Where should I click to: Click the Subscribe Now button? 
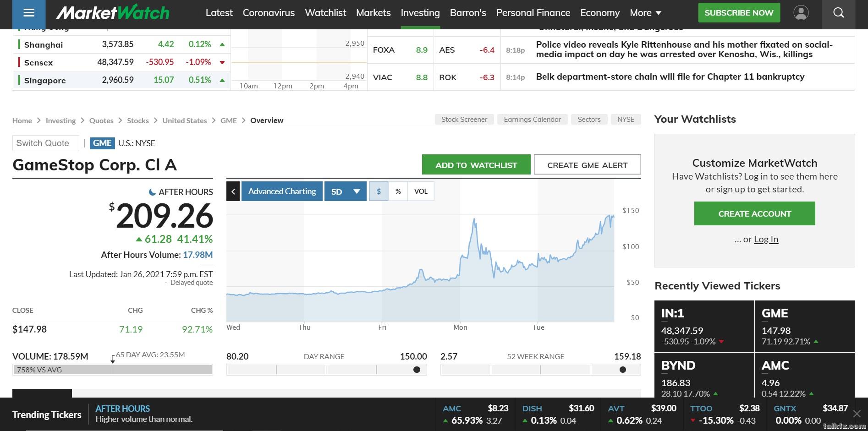(x=739, y=13)
